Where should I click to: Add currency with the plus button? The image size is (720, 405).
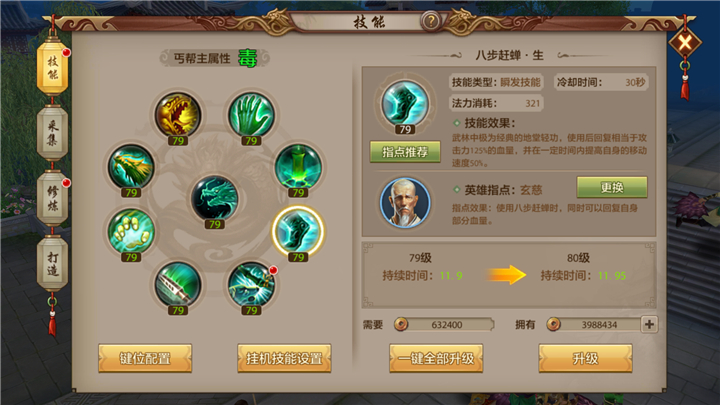point(649,324)
